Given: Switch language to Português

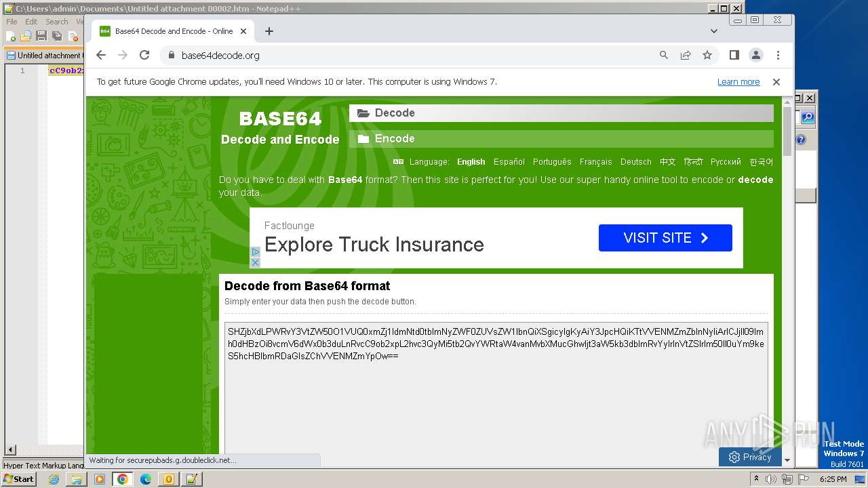Looking at the screenshot, I should click(552, 162).
